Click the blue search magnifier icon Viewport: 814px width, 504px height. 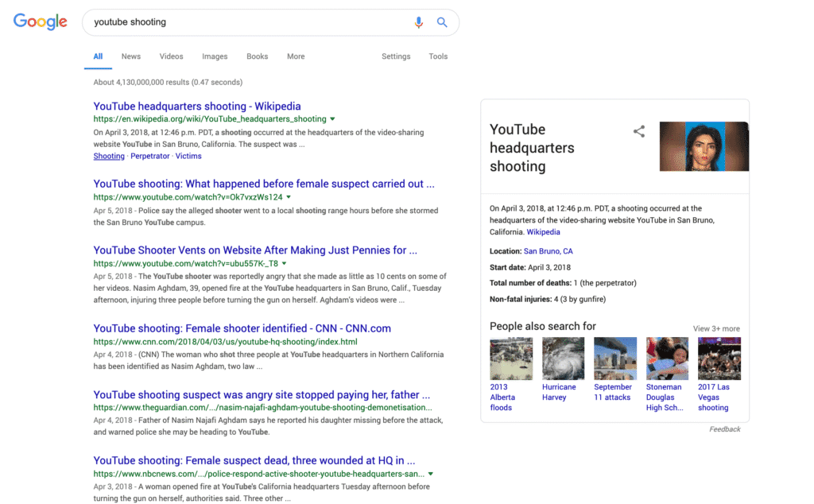pyautogui.click(x=442, y=22)
